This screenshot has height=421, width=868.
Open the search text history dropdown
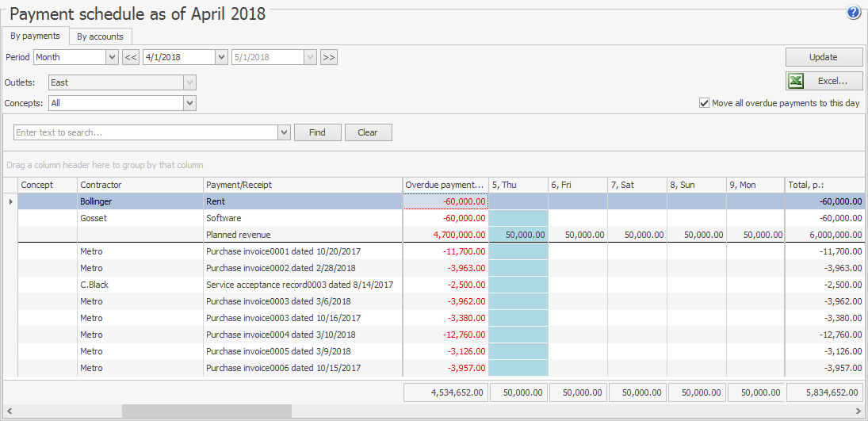(285, 132)
